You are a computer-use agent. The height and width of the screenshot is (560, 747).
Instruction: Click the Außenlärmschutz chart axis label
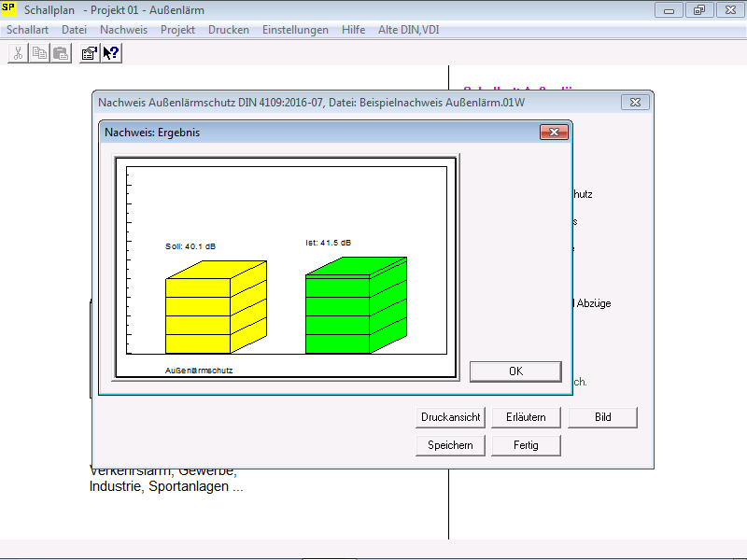tap(199, 371)
